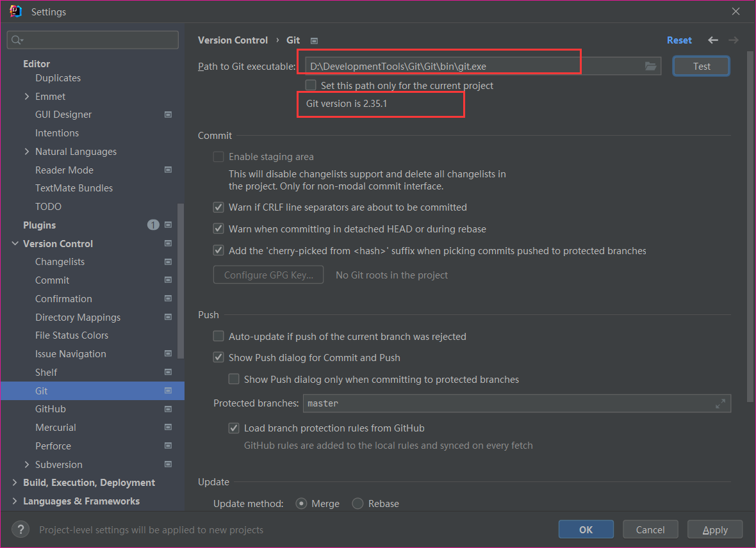Click the project-level icon next to Commit

point(168,280)
